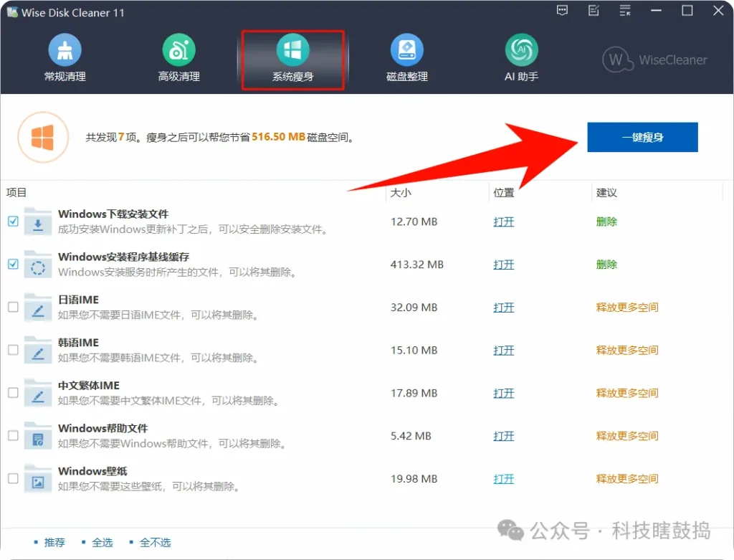This screenshot has width=734, height=560.
Task: Sort by the 位置 column header
Action: coord(504,192)
